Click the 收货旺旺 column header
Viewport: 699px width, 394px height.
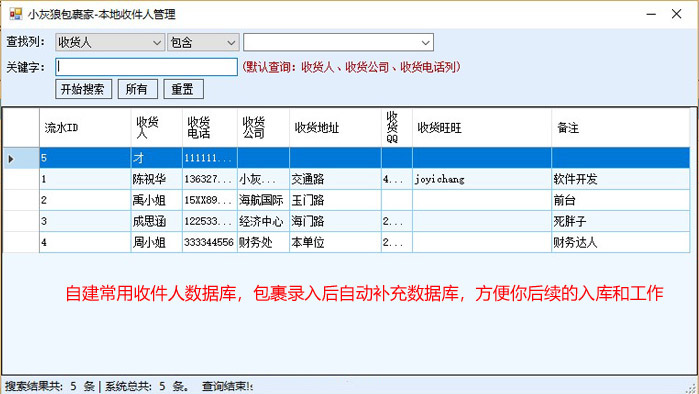[x=481, y=127]
